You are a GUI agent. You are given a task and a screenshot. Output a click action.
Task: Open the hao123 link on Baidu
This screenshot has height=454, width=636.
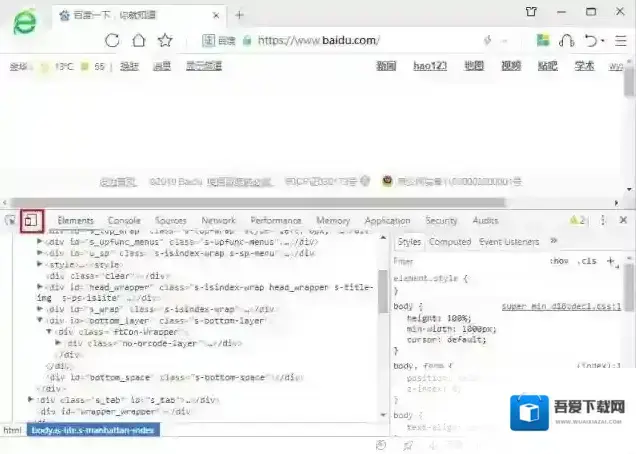[429, 66]
